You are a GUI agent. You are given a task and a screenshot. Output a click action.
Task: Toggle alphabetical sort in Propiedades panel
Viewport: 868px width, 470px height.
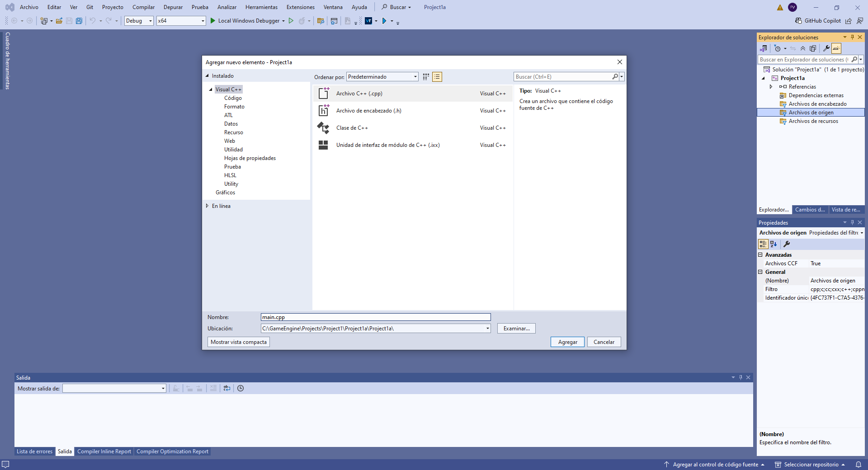coord(774,244)
